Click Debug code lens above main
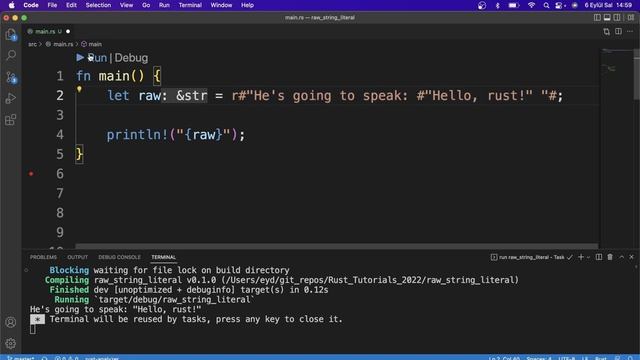The image size is (640, 360). pyautogui.click(x=131, y=58)
